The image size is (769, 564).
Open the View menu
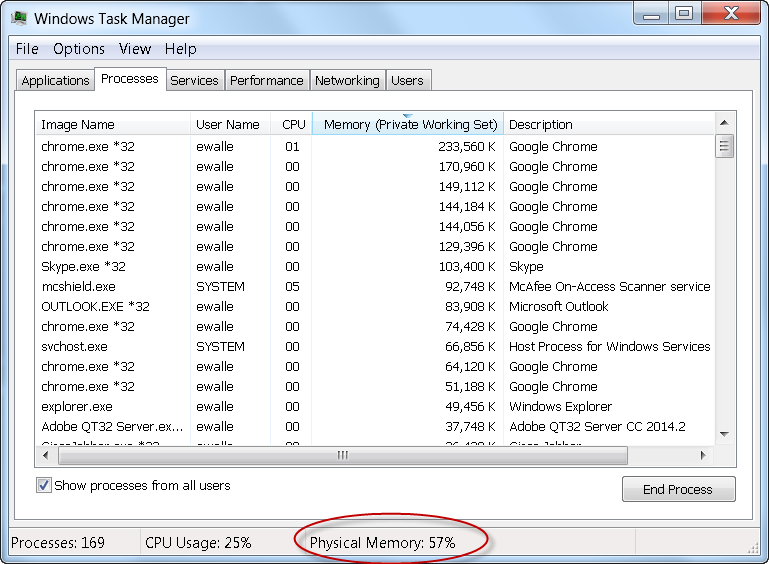(135, 49)
